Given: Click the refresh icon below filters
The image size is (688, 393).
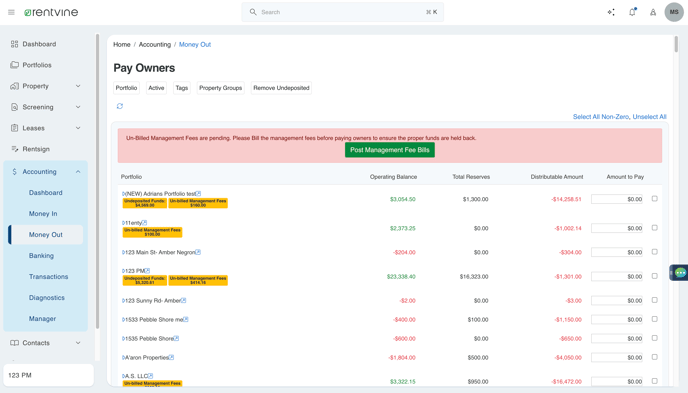Looking at the screenshot, I should click(120, 106).
